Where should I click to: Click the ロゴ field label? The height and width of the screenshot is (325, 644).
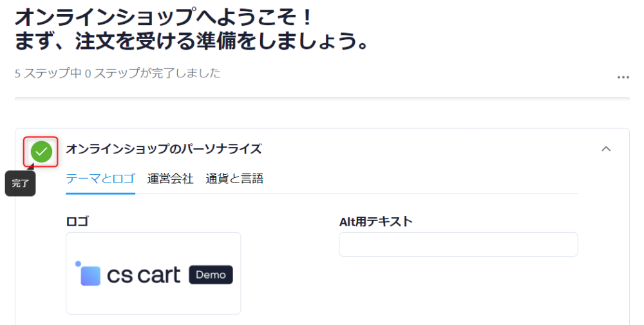(77, 221)
